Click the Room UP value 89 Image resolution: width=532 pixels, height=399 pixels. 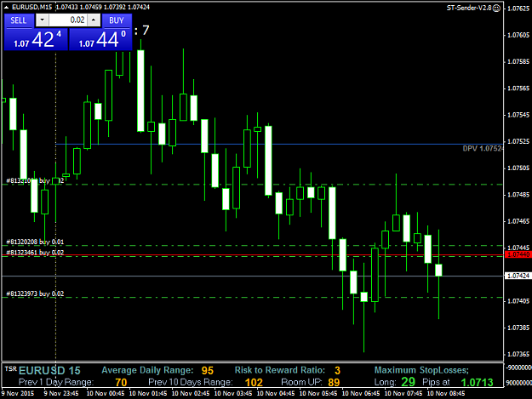pyautogui.click(x=334, y=383)
